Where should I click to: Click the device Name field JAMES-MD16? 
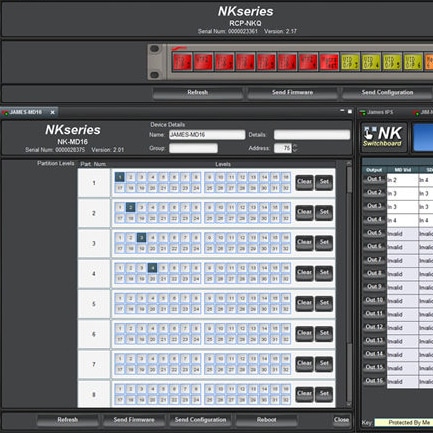[207, 135]
